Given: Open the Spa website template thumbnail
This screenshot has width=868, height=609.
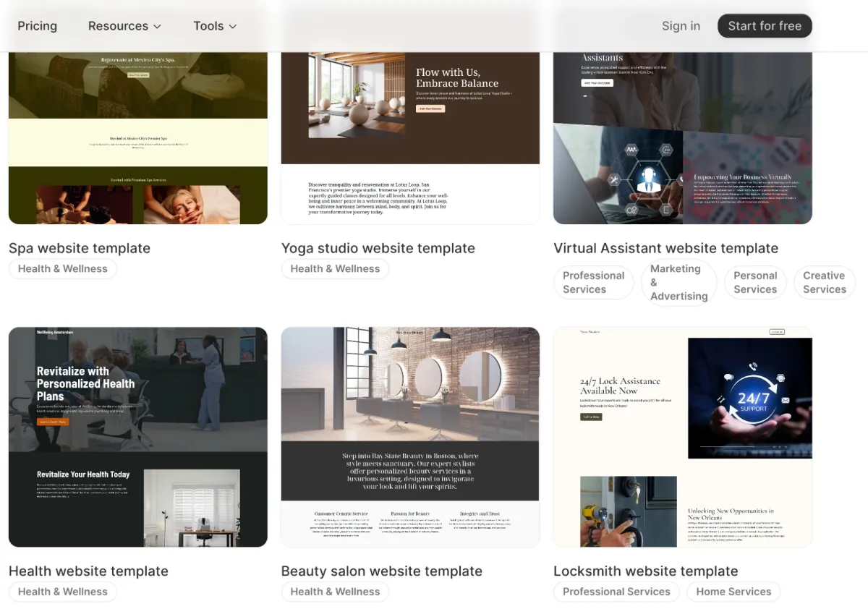Looking at the screenshot, I should click(x=138, y=139).
